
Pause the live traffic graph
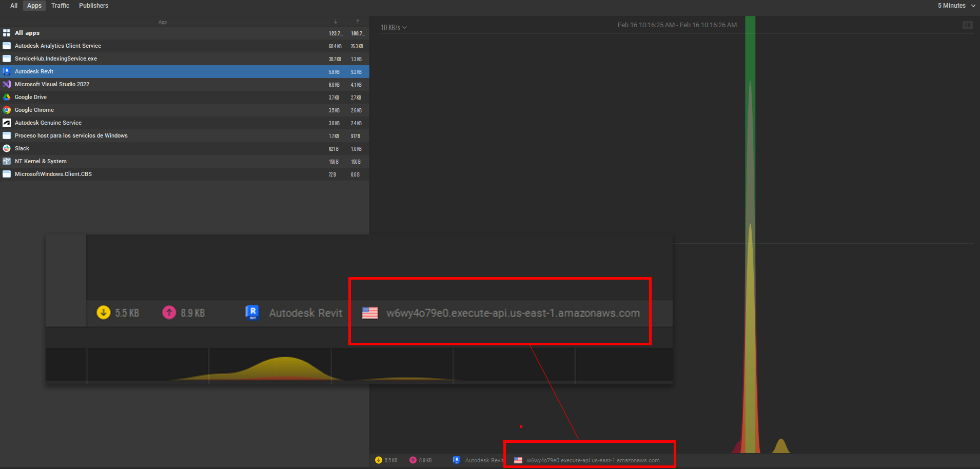968,25
